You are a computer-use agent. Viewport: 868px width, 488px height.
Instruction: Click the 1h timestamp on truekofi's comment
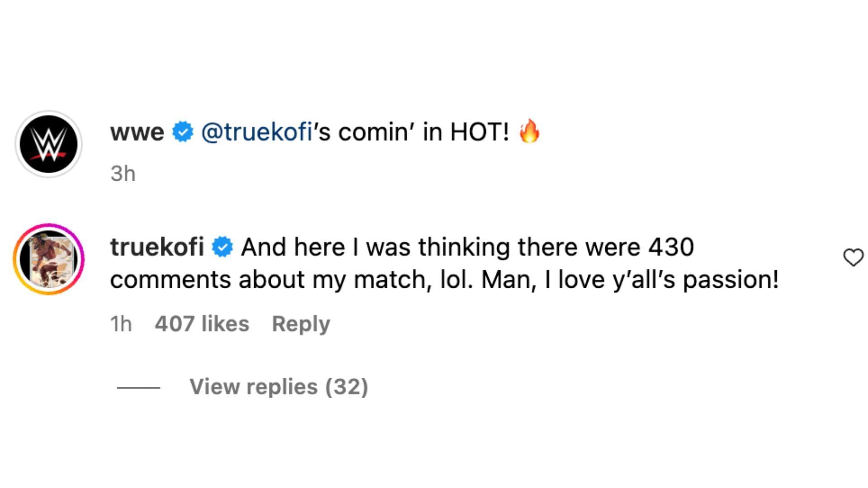click(x=121, y=324)
